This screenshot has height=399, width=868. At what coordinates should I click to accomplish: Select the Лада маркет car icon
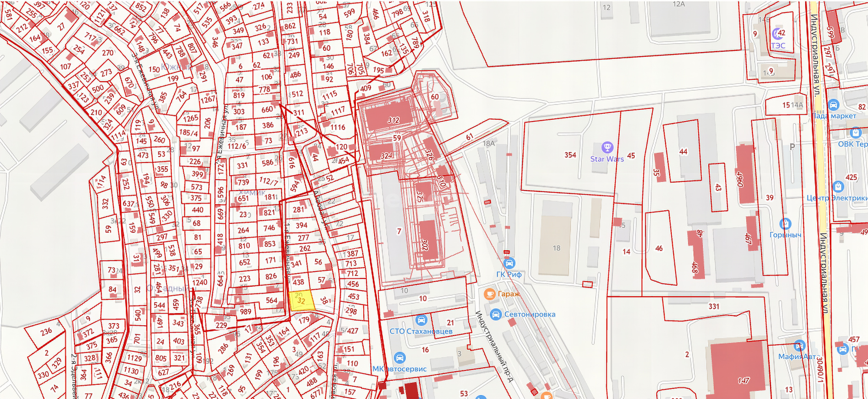[833, 105]
